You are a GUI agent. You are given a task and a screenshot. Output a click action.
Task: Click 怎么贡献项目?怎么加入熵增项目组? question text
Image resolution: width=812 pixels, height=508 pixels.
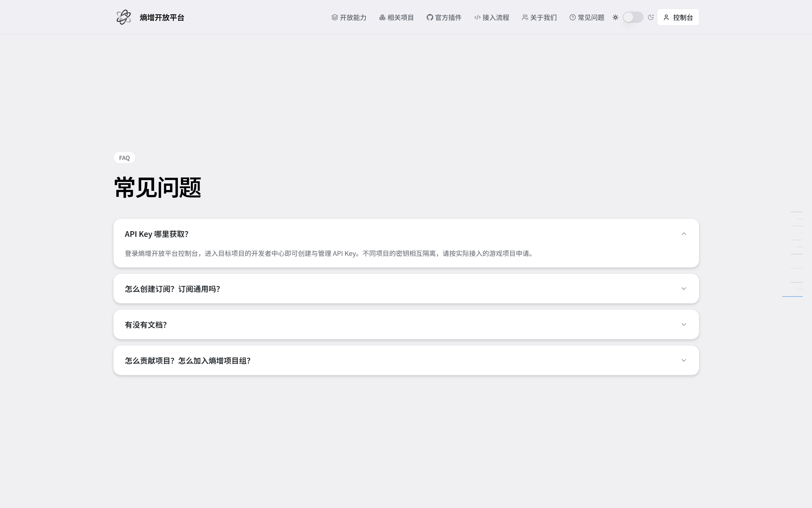click(x=188, y=361)
